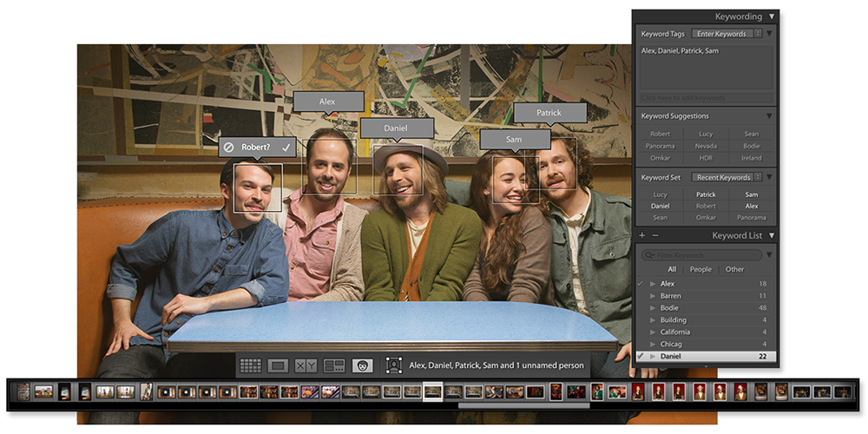This screenshot has height=434, width=868.
Task: Toggle the checkmark beside Daniel keyword
Action: coord(641,357)
